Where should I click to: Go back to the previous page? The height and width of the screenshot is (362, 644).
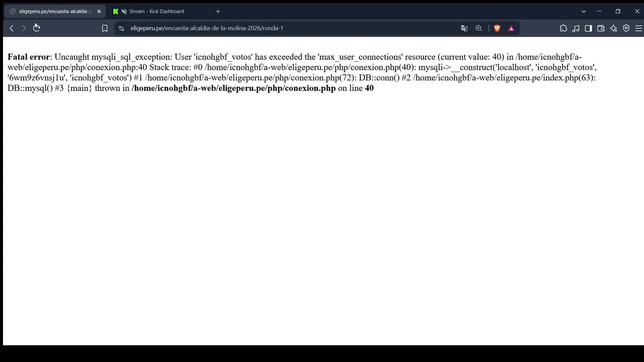(12, 28)
